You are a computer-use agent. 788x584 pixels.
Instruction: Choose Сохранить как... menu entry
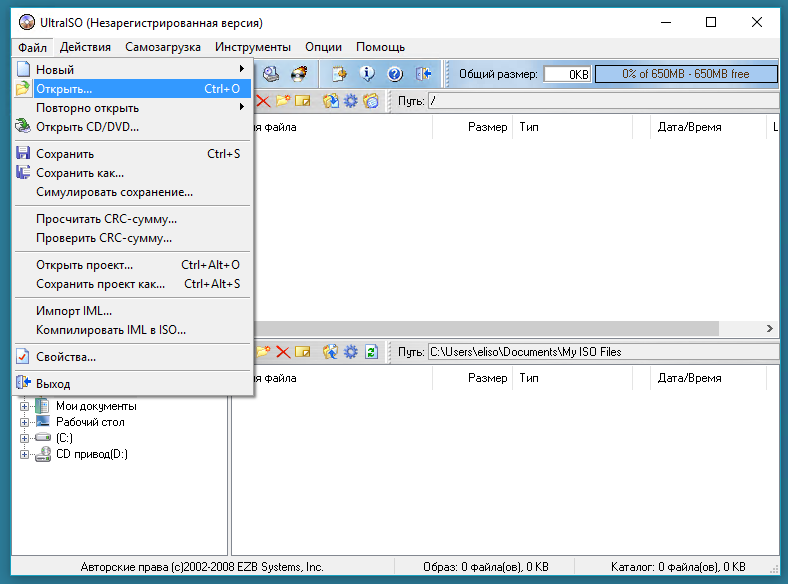pyautogui.click(x=133, y=173)
